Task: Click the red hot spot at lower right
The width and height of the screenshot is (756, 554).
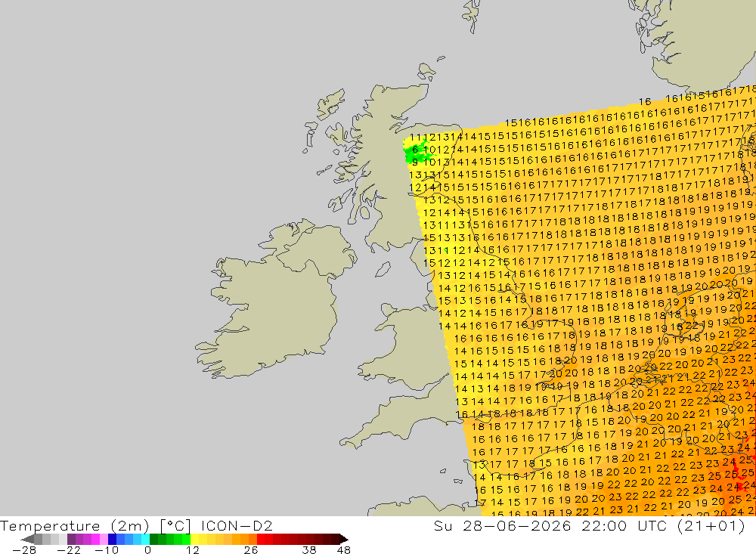Action: click(x=738, y=475)
